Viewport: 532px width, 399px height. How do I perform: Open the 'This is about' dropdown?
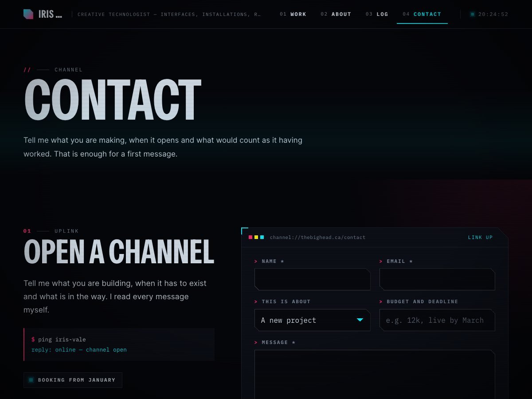pos(313,320)
